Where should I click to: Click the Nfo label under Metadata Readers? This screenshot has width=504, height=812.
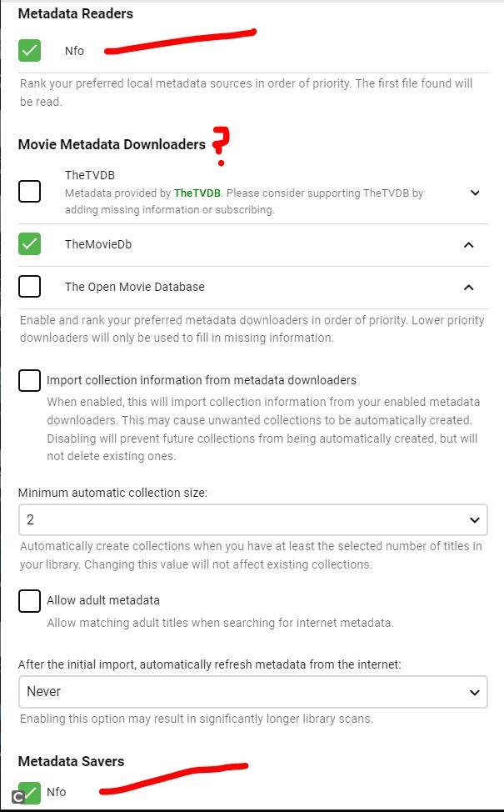74,51
